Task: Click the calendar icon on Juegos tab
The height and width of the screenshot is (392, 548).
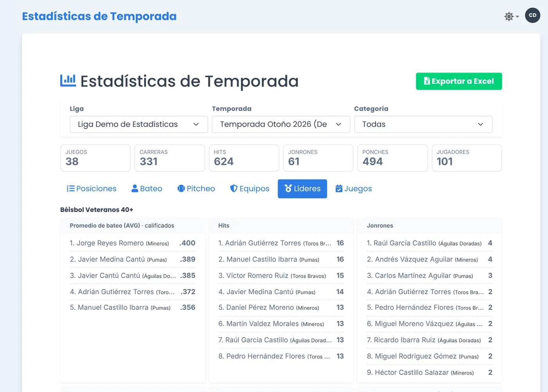Action: (x=339, y=189)
